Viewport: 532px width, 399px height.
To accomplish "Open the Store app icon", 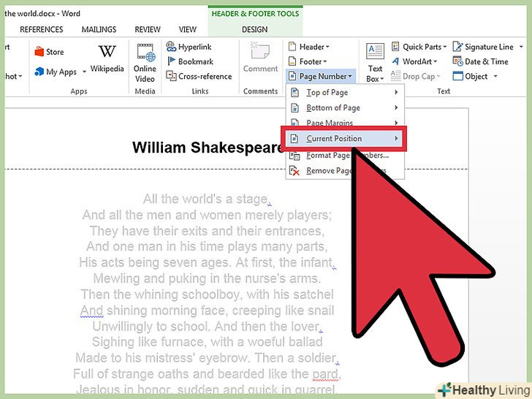I will pyautogui.click(x=39, y=52).
